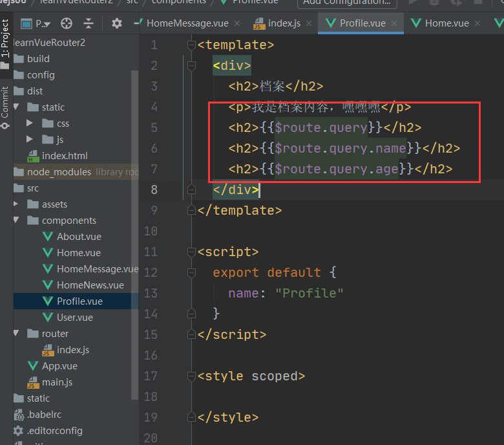Collapse the dist static folder arrow
Viewport: 504px width, 445px height.
[x=17, y=107]
